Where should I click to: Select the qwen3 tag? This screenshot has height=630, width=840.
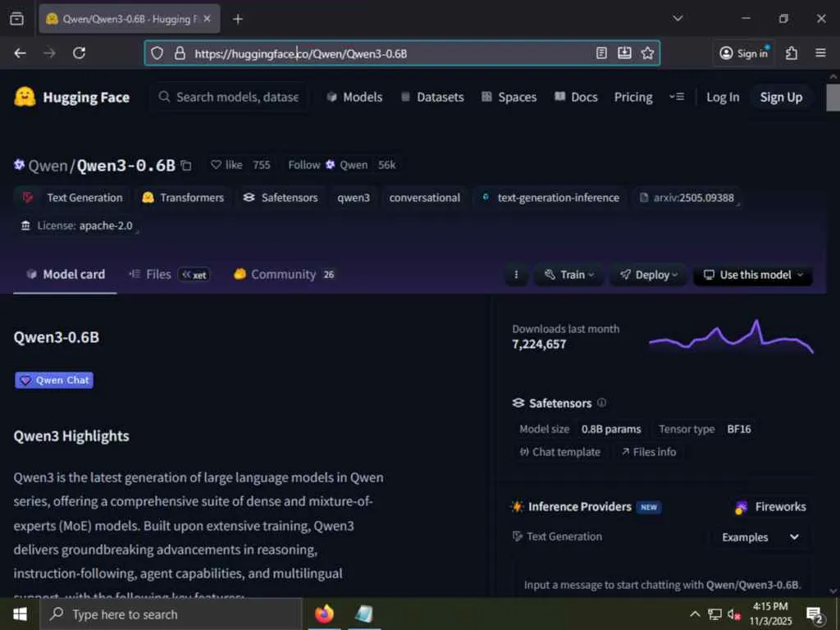354,198
